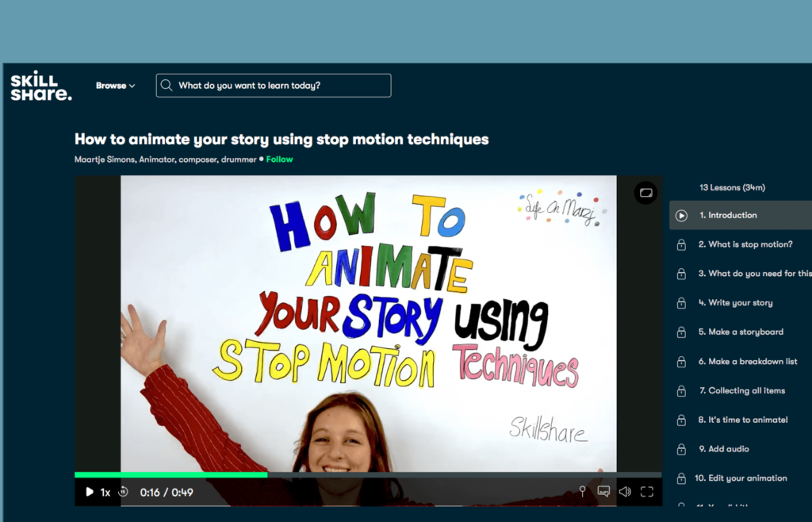Change the 1x playback speed
Image resolution: width=812 pixels, height=522 pixels.
click(105, 493)
